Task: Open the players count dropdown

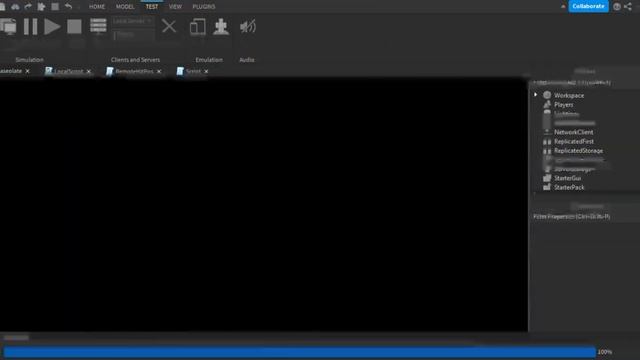Action: coord(133,35)
